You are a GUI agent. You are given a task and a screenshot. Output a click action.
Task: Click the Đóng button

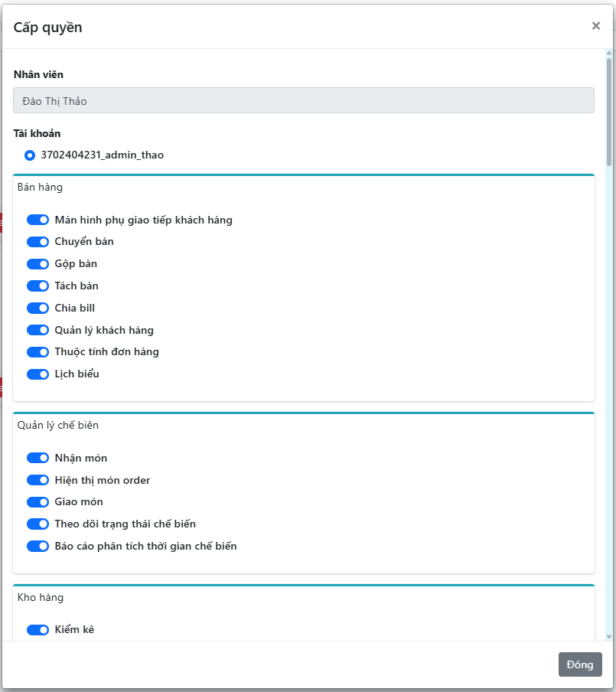click(x=580, y=664)
